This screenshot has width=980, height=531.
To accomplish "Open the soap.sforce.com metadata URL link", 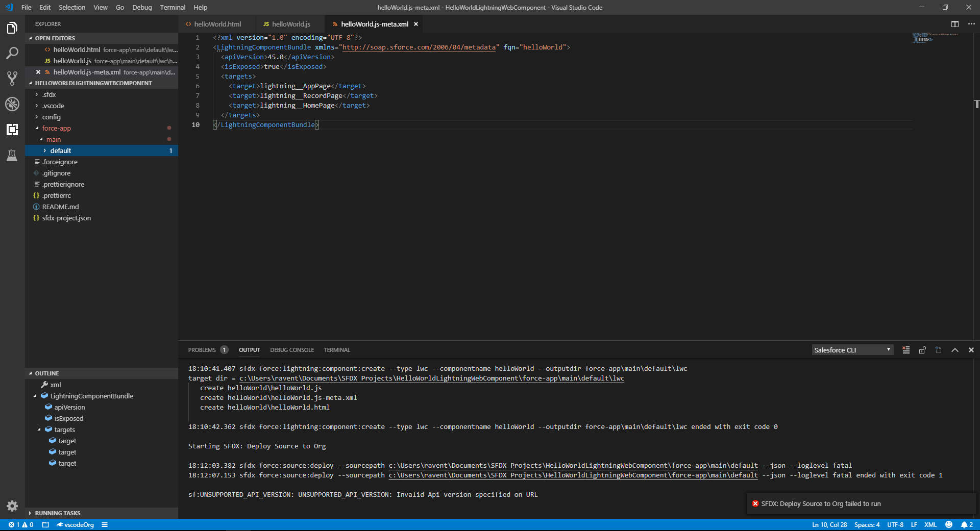I will tap(419, 47).
